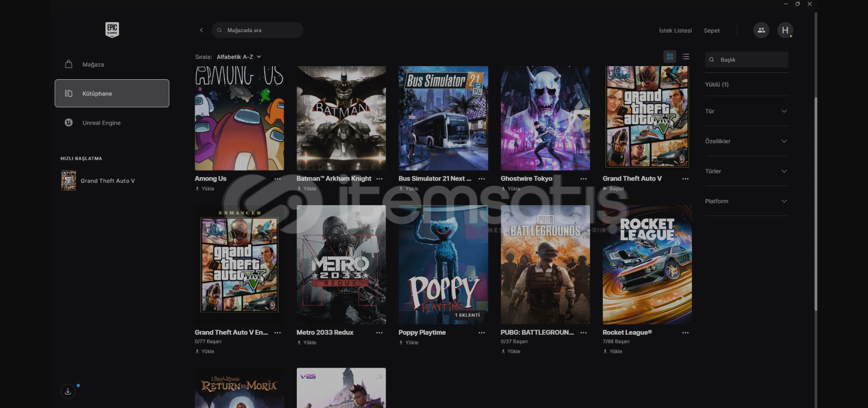This screenshot has height=408, width=868.
Task: Open Among Us options menu
Action: coord(277,179)
